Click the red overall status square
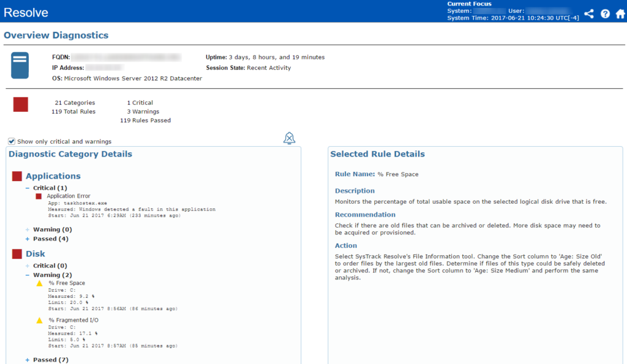Image resolution: width=627 pixels, height=364 pixels. [x=21, y=105]
